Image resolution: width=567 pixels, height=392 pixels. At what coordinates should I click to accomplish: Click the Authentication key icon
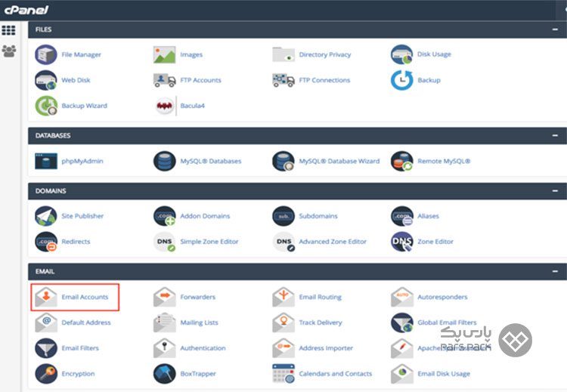[x=165, y=348]
